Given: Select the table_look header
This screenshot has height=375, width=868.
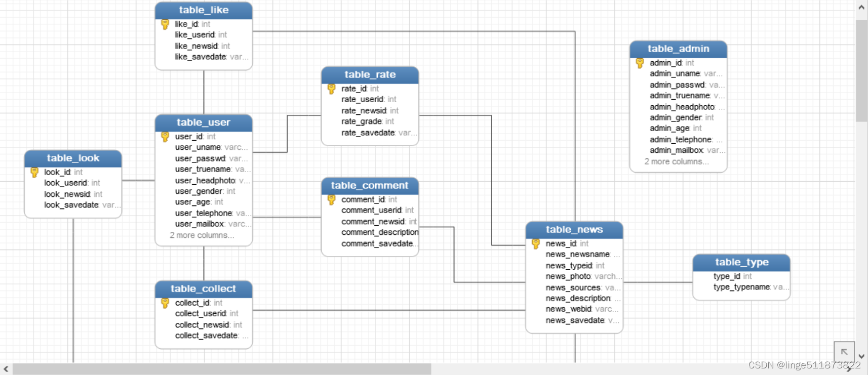Looking at the screenshot, I should coord(73,158).
